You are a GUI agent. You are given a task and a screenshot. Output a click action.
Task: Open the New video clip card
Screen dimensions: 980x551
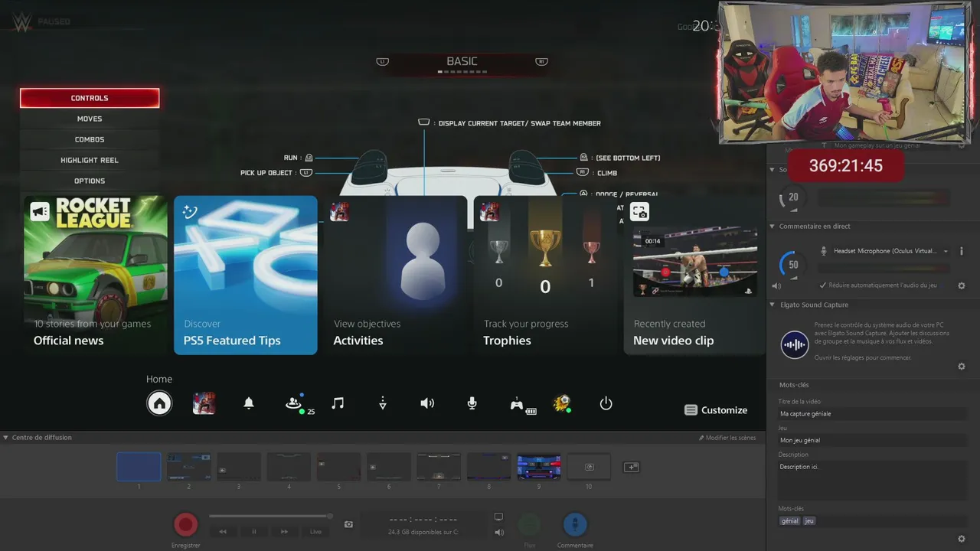point(695,275)
